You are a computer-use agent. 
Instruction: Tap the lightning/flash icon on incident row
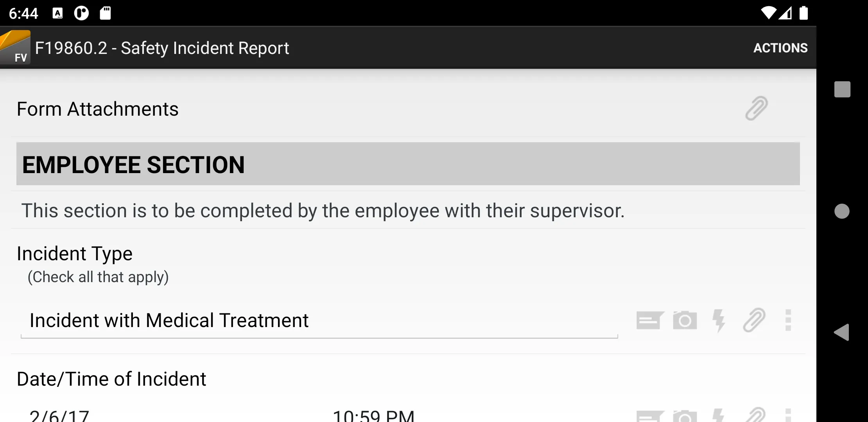pyautogui.click(x=719, y=320)
